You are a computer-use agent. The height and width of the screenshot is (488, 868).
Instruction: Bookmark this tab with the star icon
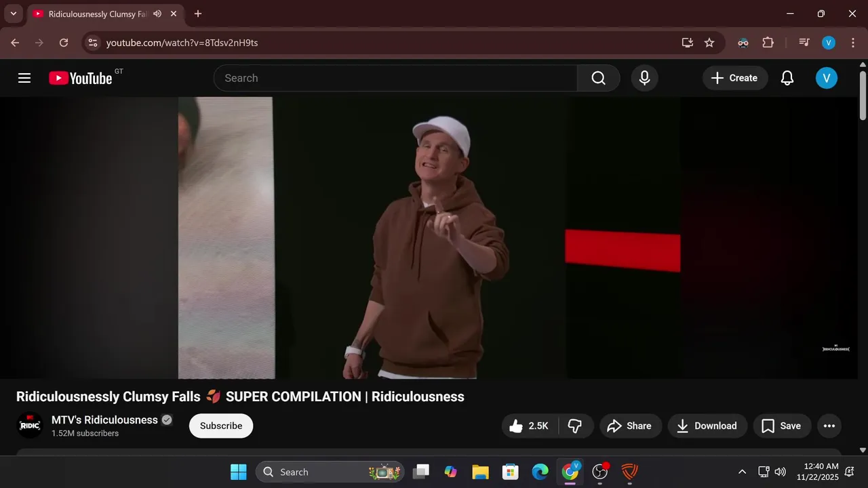709,43
